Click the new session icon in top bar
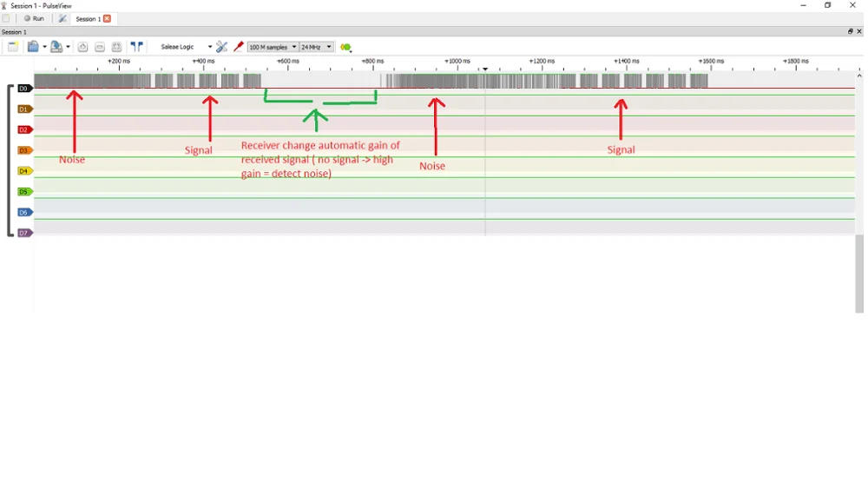 6,18
